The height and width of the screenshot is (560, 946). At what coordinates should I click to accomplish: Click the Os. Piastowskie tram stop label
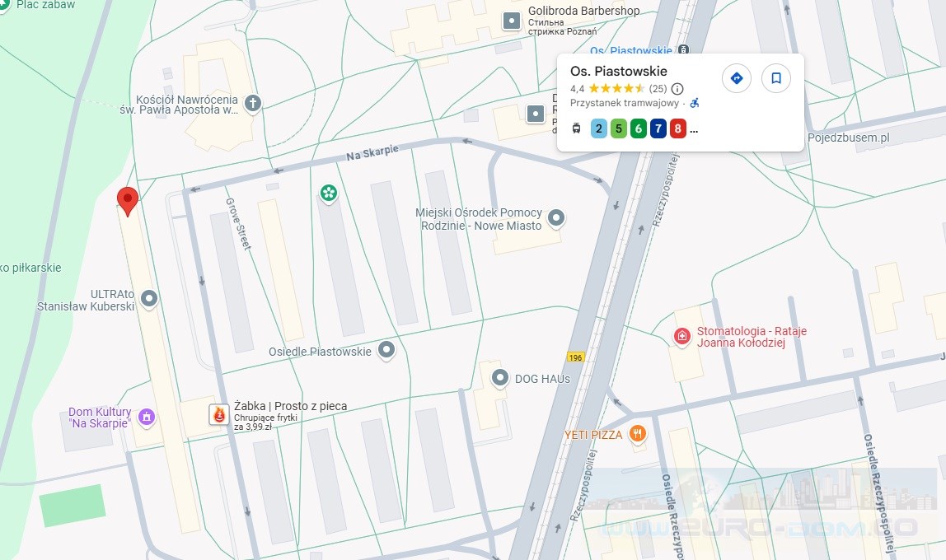pos(630,50)
